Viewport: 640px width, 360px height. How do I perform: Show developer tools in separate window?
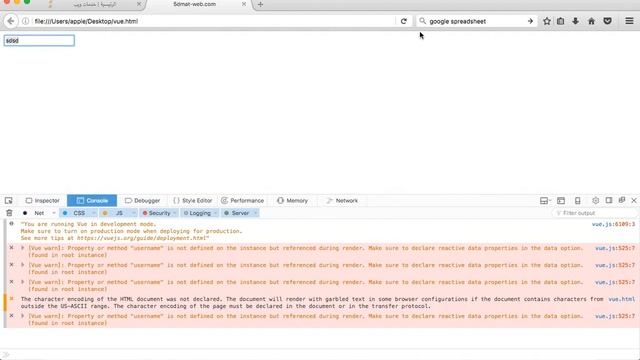pyautogui.click(x=622, y=200)
